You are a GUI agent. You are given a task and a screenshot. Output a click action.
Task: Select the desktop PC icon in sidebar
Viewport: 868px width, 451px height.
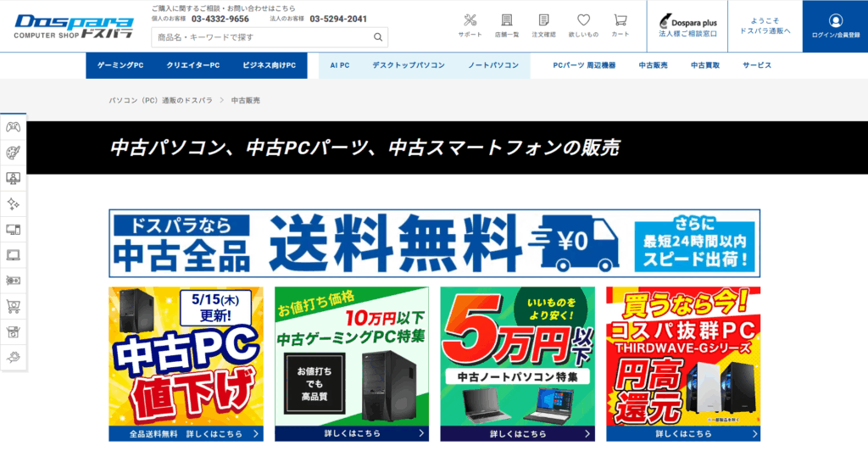click(14, 229)
